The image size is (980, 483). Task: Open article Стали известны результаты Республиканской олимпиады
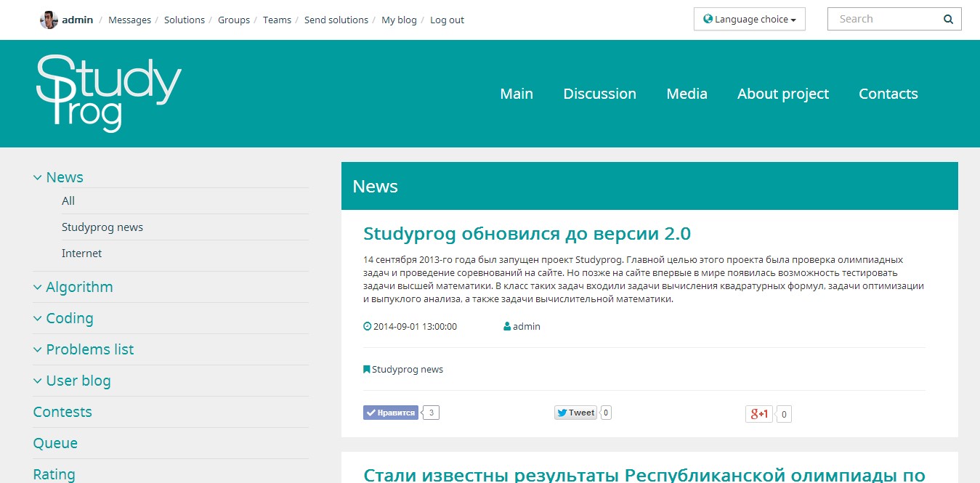644,475
